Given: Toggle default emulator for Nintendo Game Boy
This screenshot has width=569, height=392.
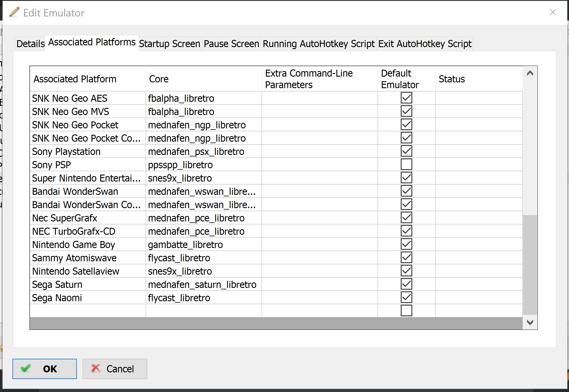Looking at the screenshot, I should 406,244.
